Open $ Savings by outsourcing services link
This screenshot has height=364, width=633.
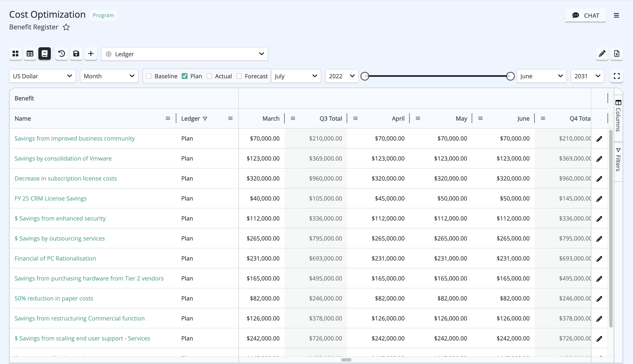[x=60, y=238]
